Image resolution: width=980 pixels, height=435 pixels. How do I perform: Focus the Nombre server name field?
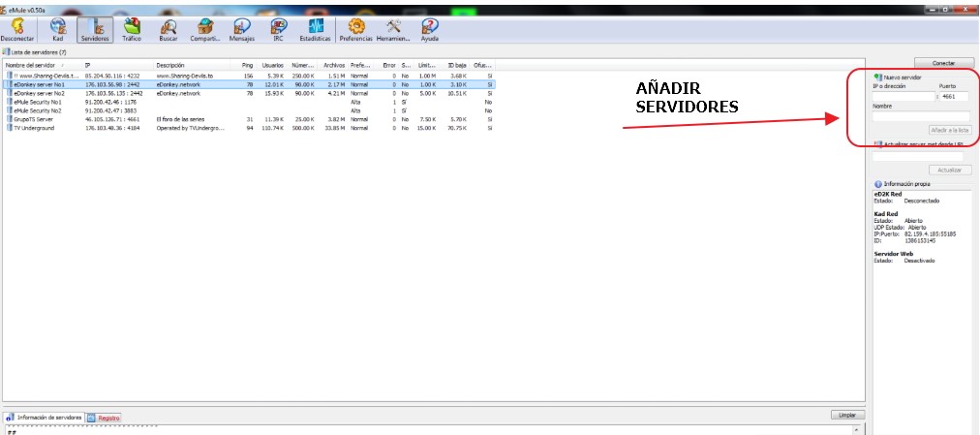[x=921, y=115]
